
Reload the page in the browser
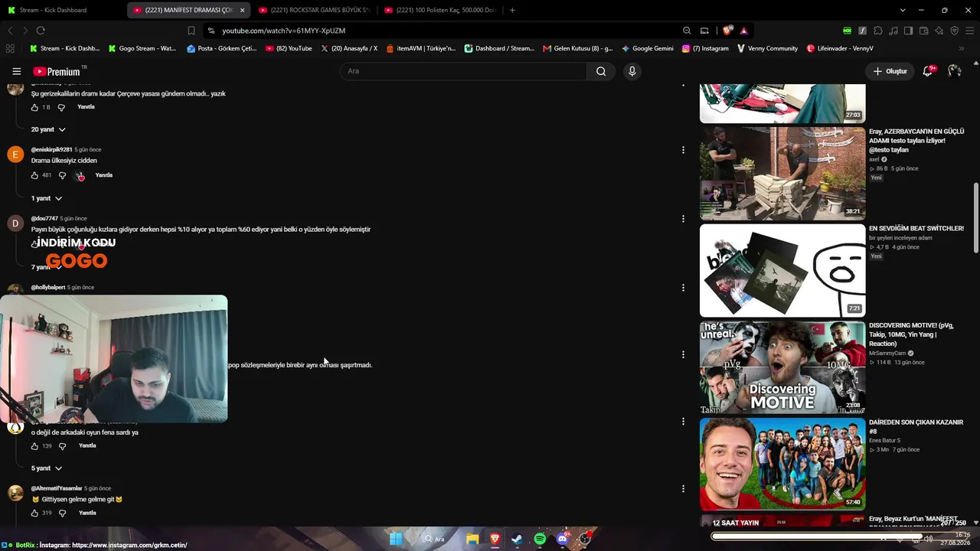tap(41, 31)
